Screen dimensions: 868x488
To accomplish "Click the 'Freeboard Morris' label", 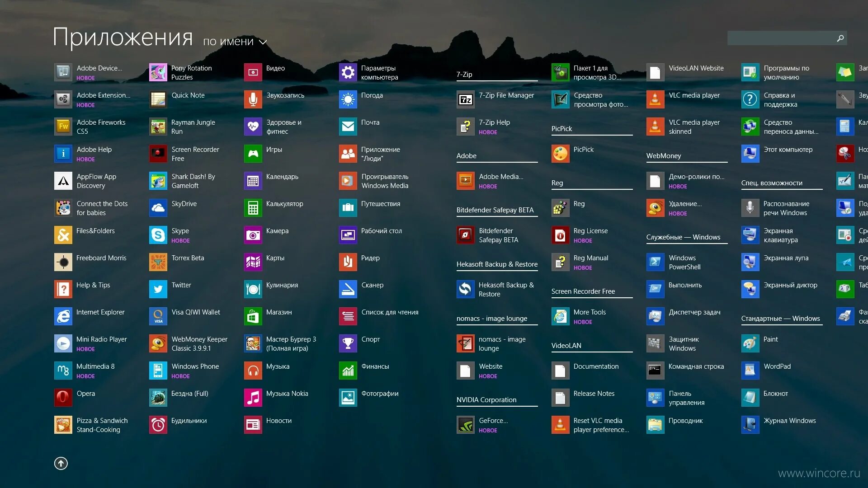I will click(101, 258).
